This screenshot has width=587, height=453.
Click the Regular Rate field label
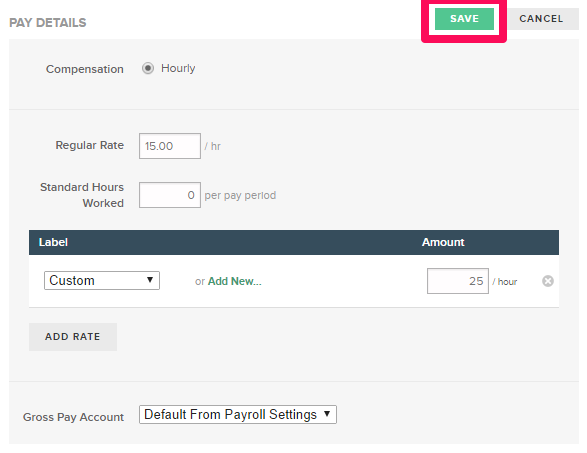coord(89,145)
